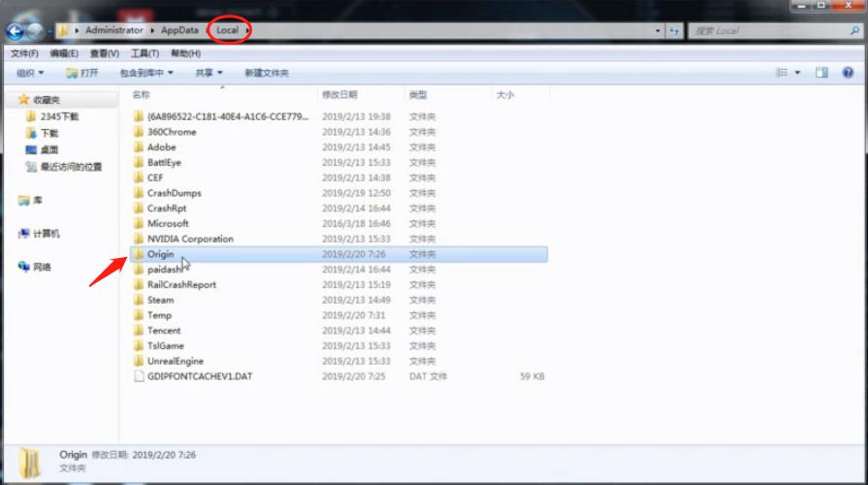Toggle the preview pane icon
The width and height of the screenshot is (868, 485).
[821, 73]
